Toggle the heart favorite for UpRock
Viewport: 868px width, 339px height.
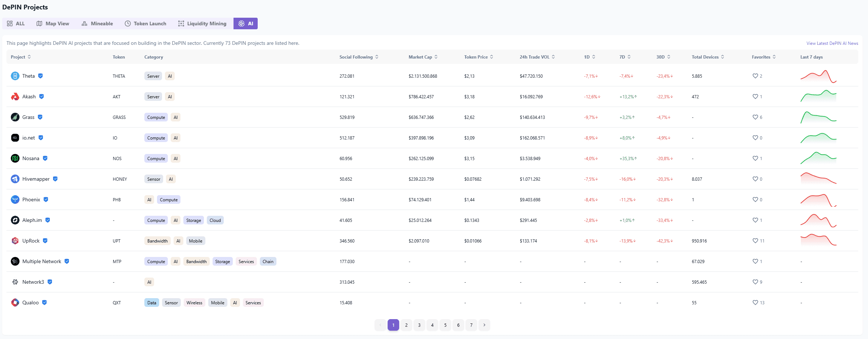(x=755, y=241)
